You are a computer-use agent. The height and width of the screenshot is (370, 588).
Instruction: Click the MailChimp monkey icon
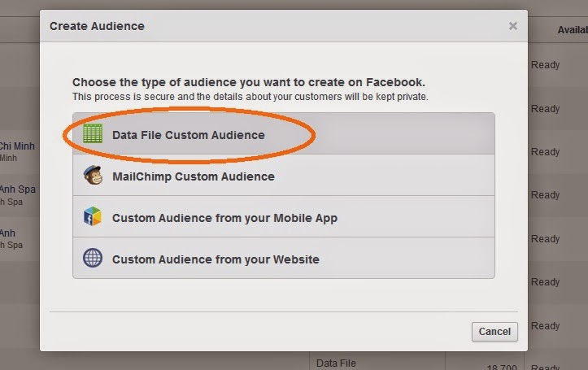pos(93,175)
